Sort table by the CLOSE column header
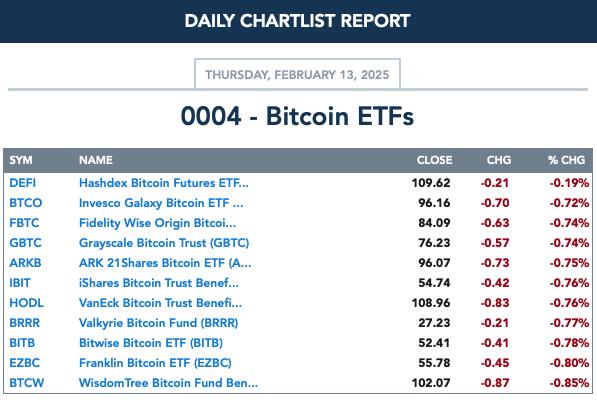 [x=434, y=160]
